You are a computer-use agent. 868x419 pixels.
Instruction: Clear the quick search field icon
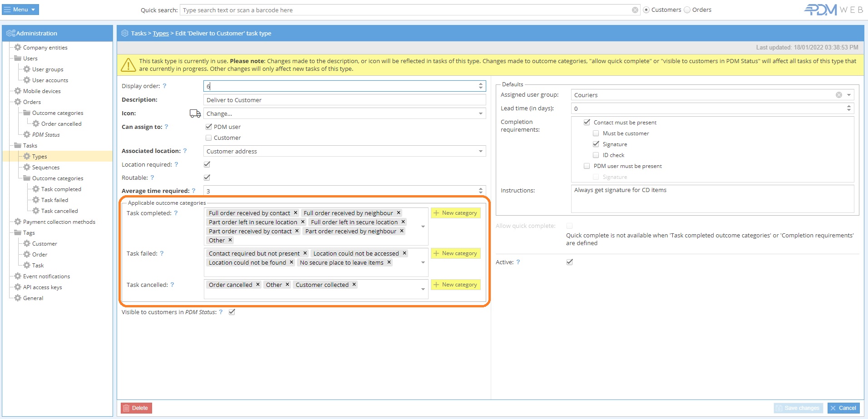635,10
